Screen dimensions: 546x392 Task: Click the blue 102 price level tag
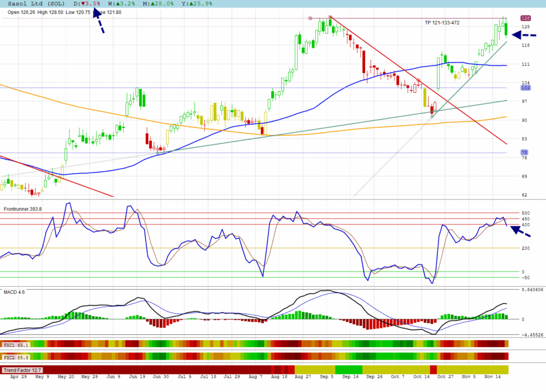click(525, 88)
